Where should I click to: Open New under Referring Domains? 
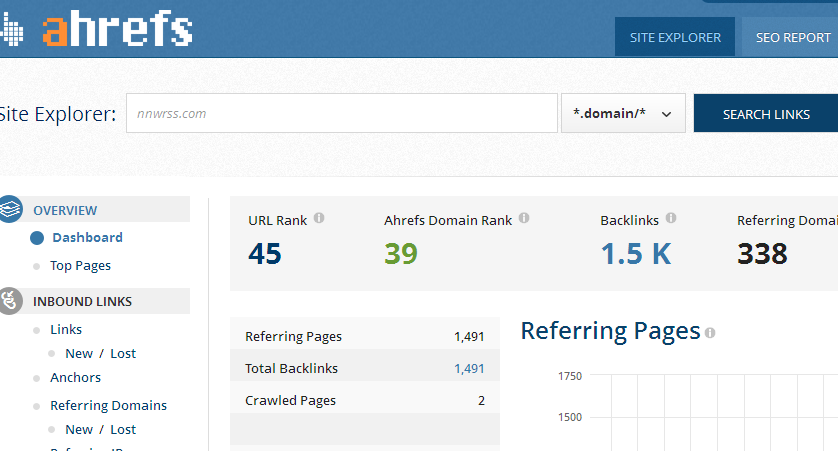pyautogui.click(x=79, y=429)
